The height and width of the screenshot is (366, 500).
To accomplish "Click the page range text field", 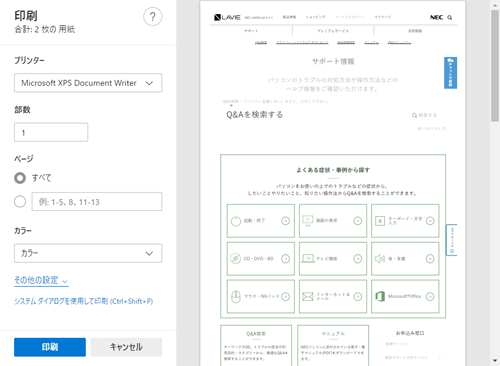I will click(97, 201).
